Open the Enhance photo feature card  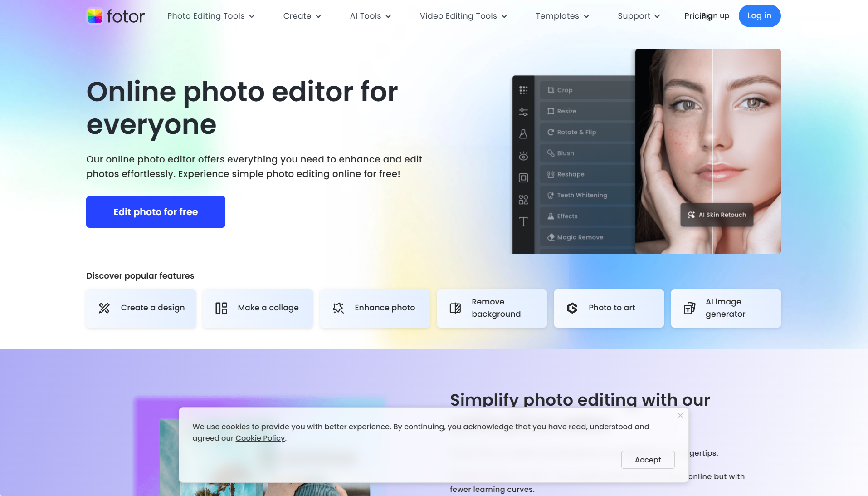[375, 308]
